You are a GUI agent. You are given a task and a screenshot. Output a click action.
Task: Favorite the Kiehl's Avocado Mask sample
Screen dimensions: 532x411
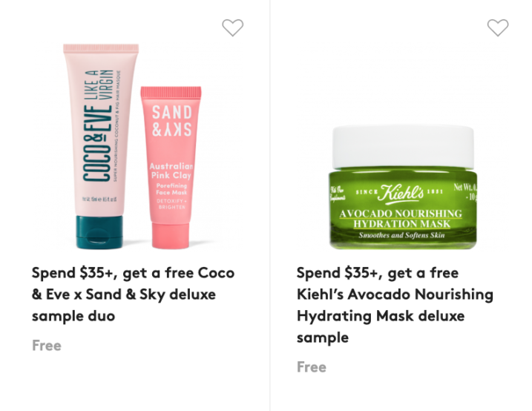pyautogui.click(x=498, y=27)
